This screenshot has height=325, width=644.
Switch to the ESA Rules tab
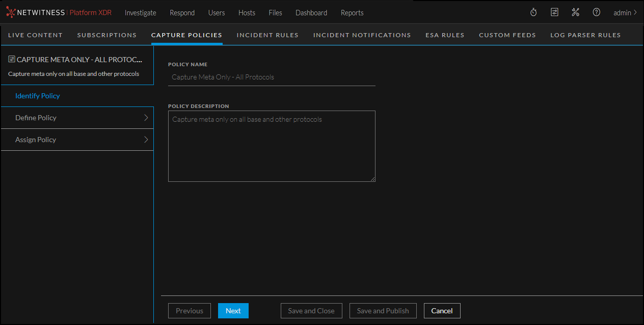(445, 35)
